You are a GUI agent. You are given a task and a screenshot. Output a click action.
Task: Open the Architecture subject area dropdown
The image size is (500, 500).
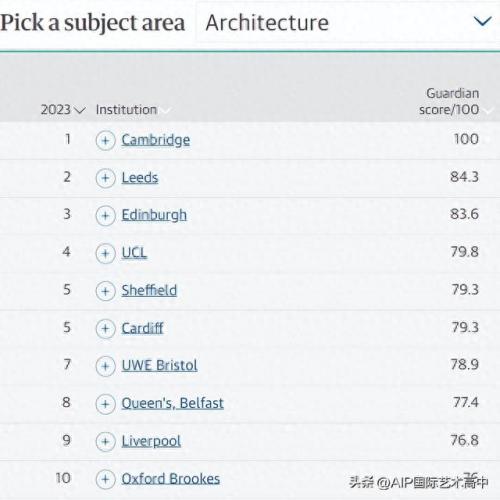[x=348, y=22]
